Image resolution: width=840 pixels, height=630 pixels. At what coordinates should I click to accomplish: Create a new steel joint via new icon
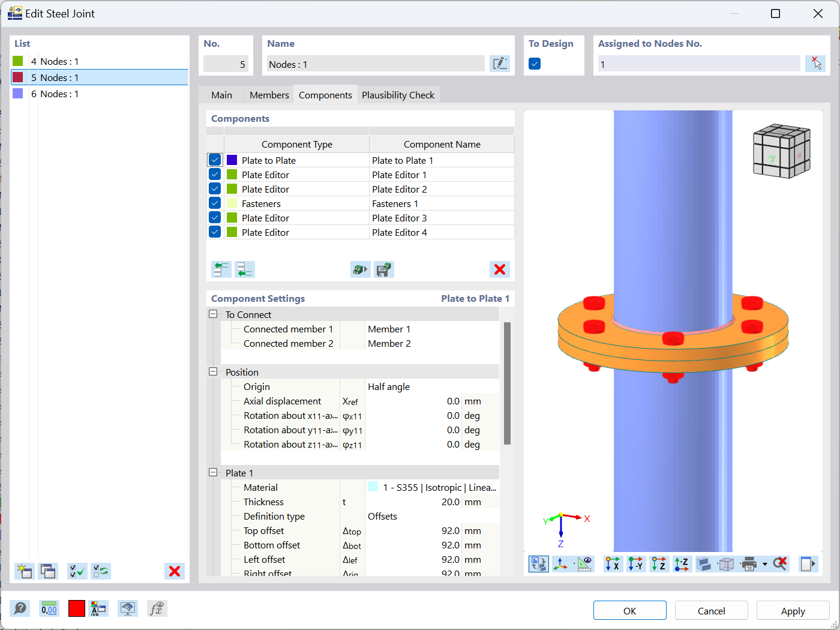click(x=24, y=571)
